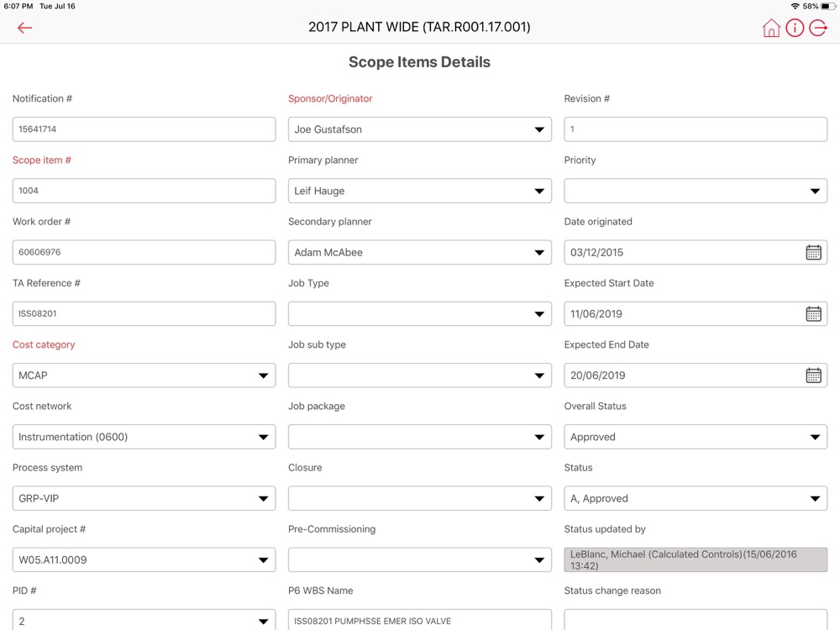The height and width of the screenshot is (630, 840).
Task: Expand the Overall Status dropdown
Action: coord(696,437)
